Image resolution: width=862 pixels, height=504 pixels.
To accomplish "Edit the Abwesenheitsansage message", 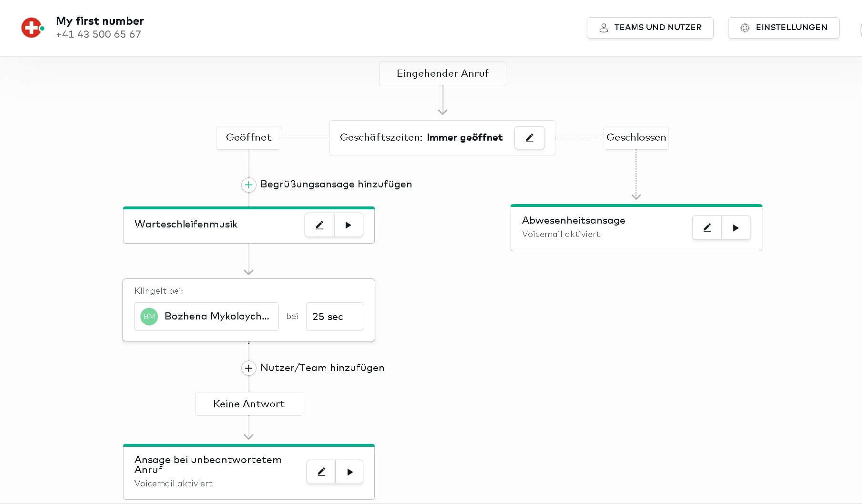I will pos(707,228).
